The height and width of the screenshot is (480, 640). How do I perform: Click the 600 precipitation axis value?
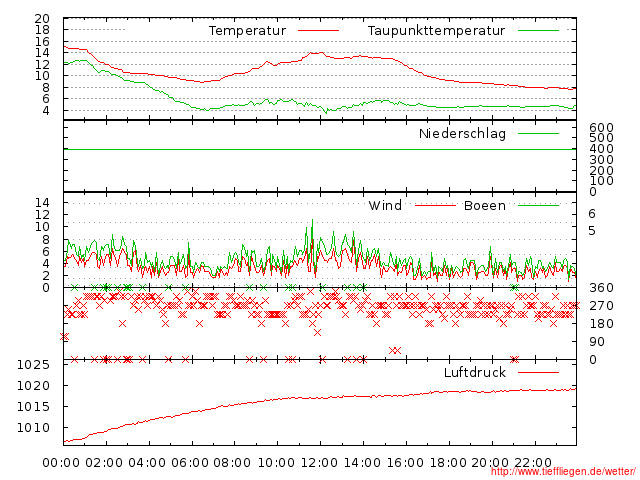point(601,128)
